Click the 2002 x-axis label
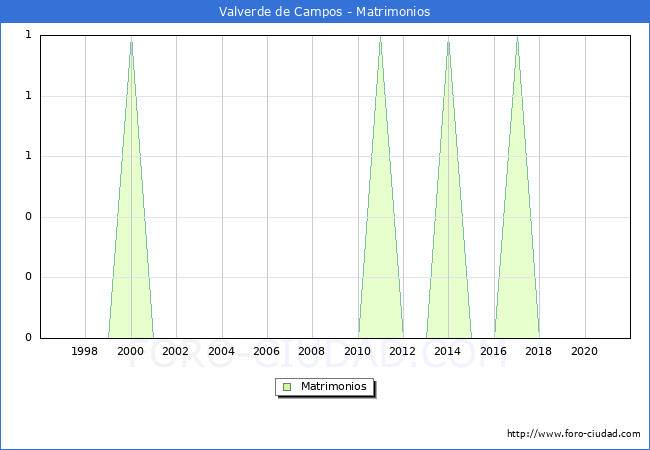 pyautogui.click(x=175, y=351)
